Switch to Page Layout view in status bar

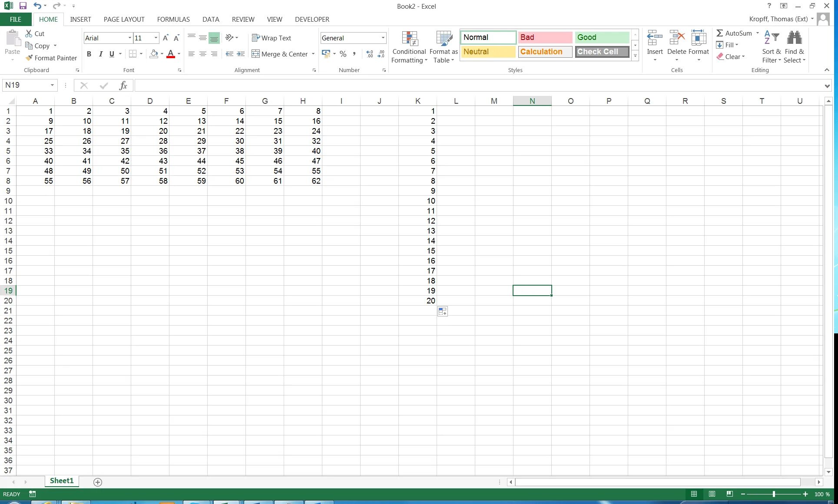tap(712, 494)
